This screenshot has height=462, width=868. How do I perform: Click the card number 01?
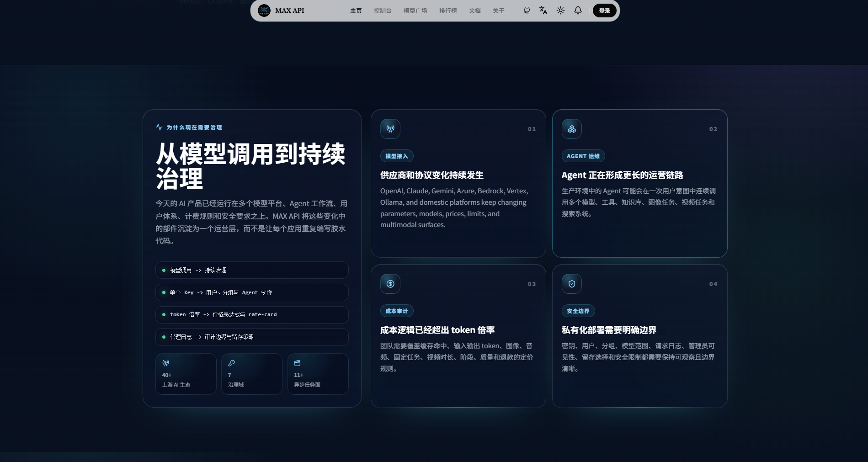click(532, 129)
